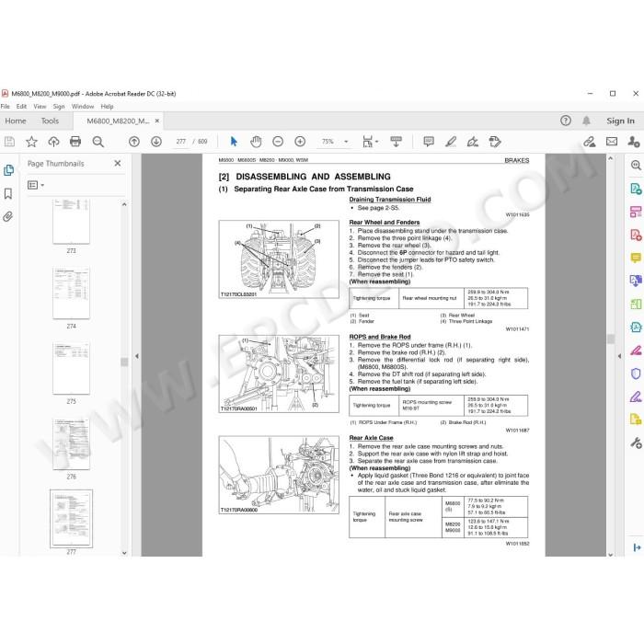Click document scrollbar down arrow
This screenshot has height=644, width=644.
coord(611,554)
